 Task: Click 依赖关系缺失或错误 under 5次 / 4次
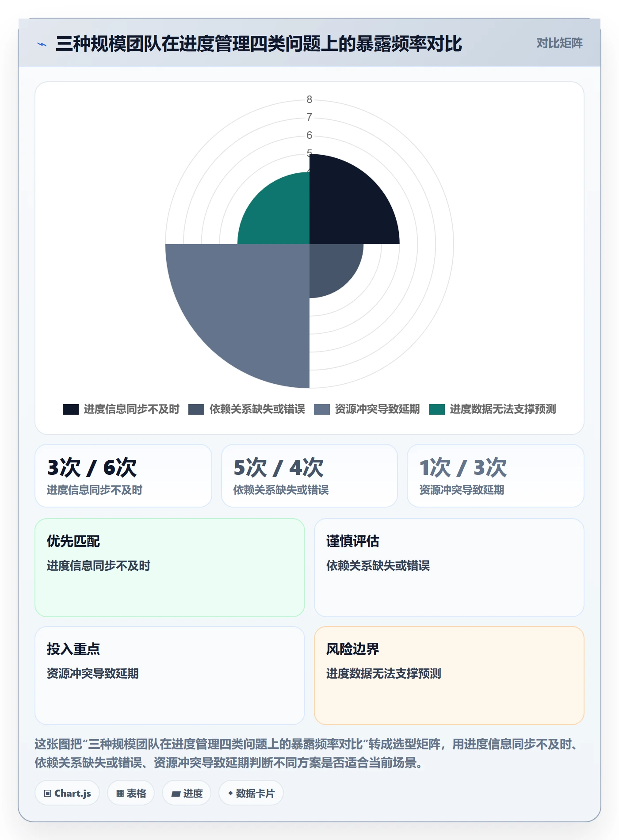pos(281,490)
